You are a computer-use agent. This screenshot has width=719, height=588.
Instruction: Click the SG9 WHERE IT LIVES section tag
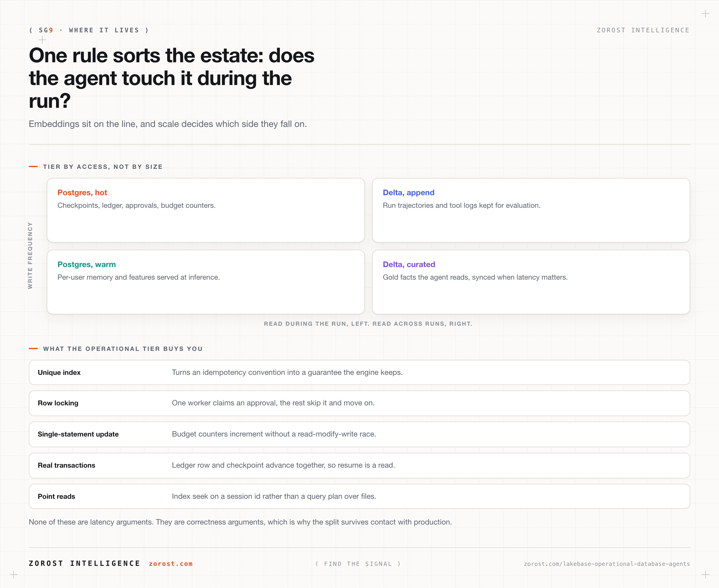click(x=89, y=30)
